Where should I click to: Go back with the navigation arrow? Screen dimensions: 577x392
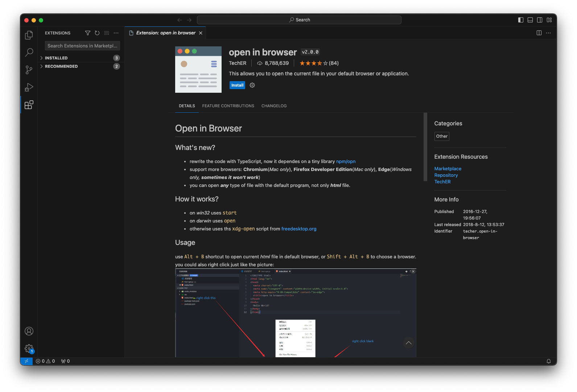(x=180, y=20)
